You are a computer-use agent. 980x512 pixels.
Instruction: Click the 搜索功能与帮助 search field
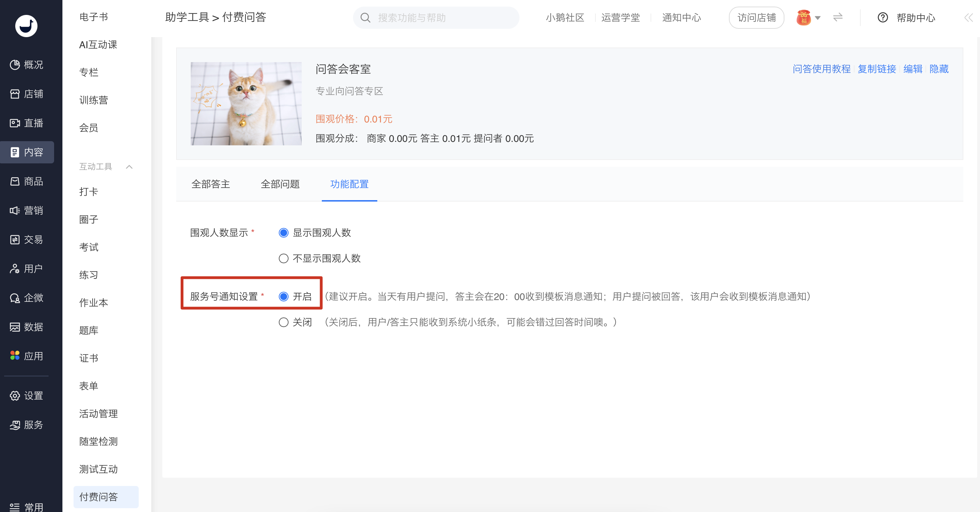pos(441,17)
